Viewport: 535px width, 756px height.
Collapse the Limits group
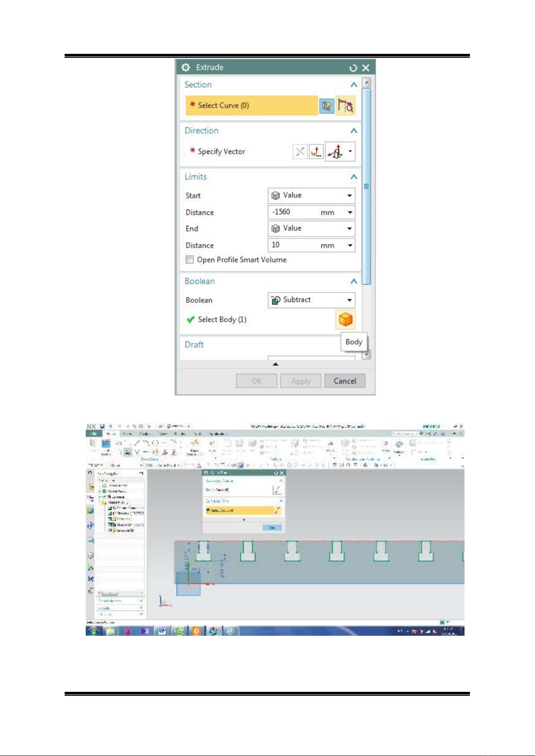coord(354,177)
